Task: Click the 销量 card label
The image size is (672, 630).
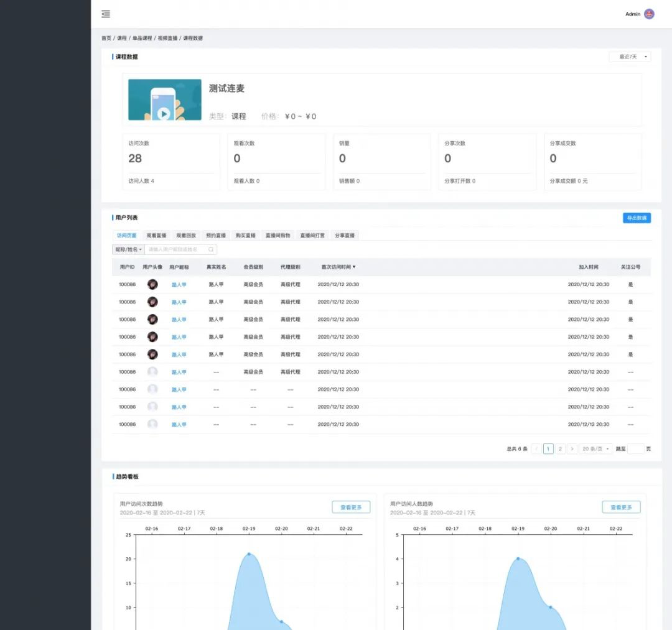Action: (x=344, y=144)
